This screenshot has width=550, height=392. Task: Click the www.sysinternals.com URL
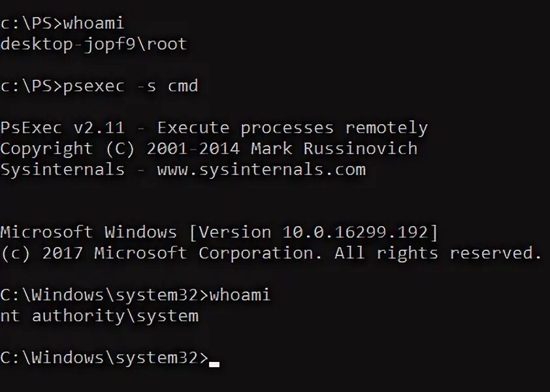[261, 170]
